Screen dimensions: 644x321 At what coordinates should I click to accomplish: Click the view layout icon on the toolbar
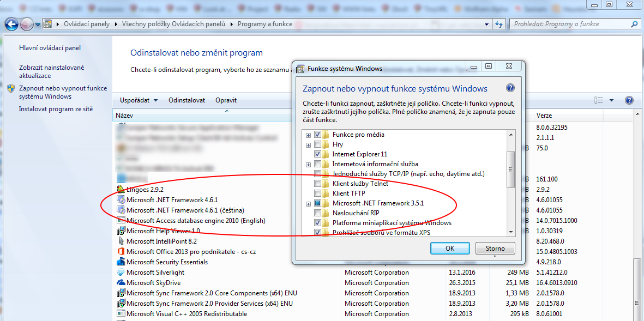(599, 100)
